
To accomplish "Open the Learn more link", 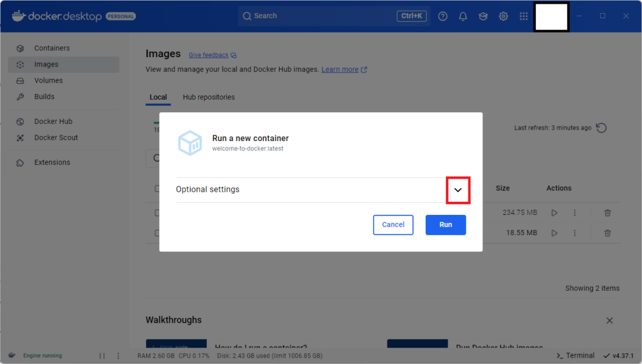I will [x=344, y=70].
